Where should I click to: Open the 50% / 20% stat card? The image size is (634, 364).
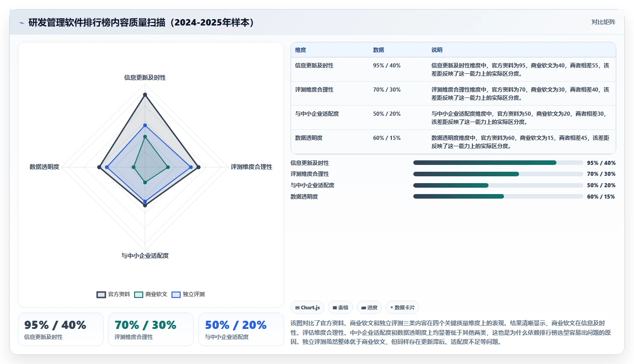[241, 329]
